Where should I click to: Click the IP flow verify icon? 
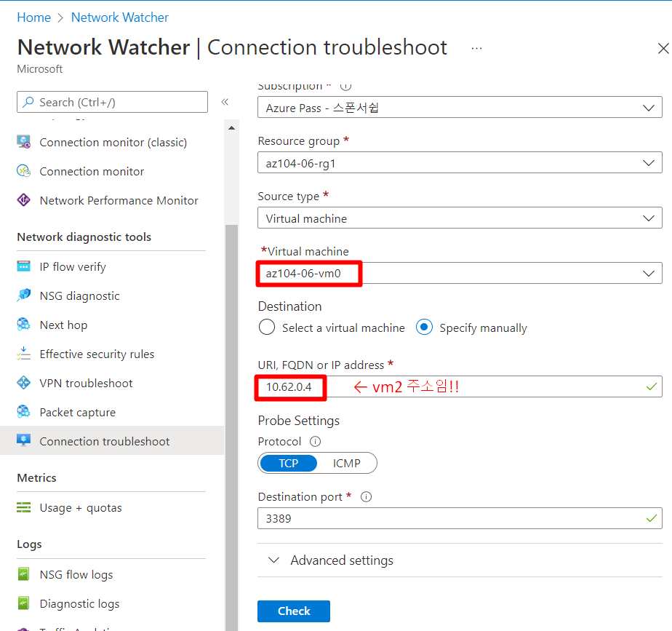click(x=23, y=266)
